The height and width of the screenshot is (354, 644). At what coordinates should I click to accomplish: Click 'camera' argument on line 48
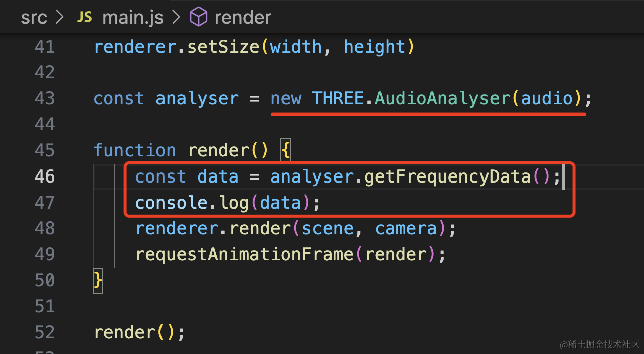click(406, 229)
